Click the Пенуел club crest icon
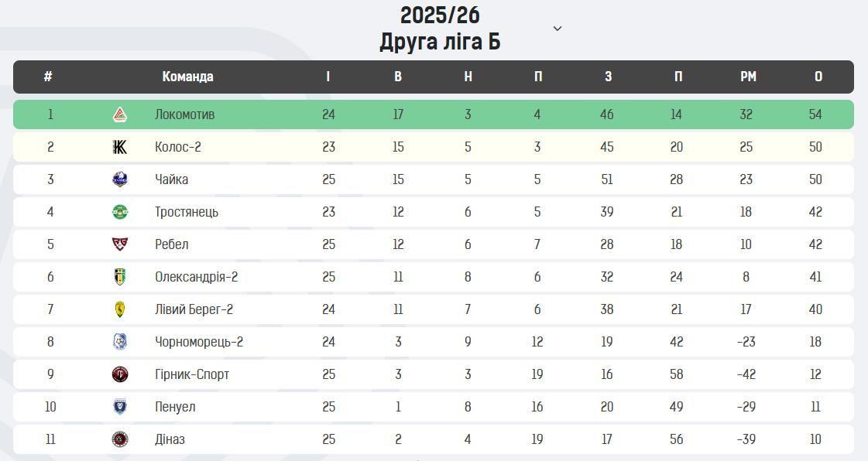Image resolution: width=868 pixels, height=461 pixels. (x=120, y=407)
